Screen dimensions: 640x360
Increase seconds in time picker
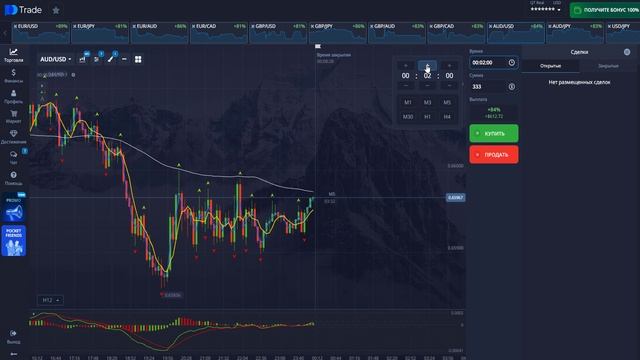[x=449, y=66]
